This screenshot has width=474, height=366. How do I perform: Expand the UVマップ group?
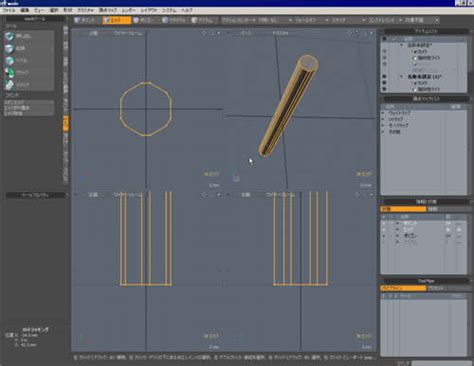[x=383, y=119]
